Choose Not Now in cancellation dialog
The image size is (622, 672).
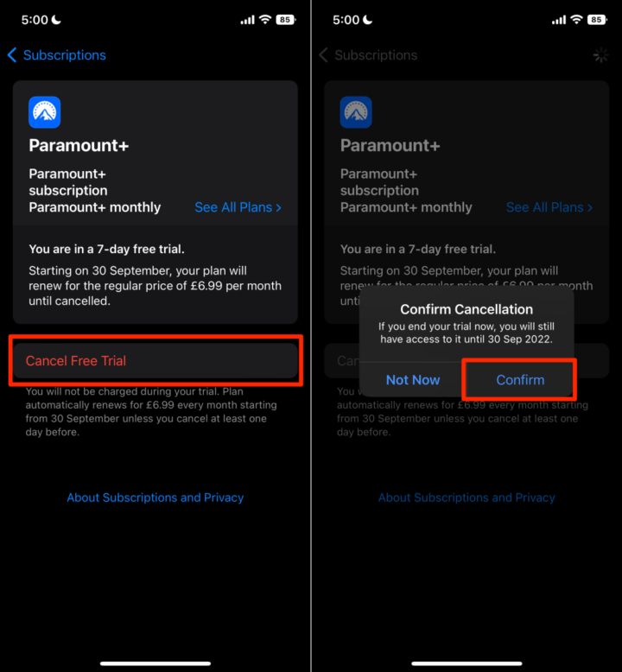click(x=413, y=380)
